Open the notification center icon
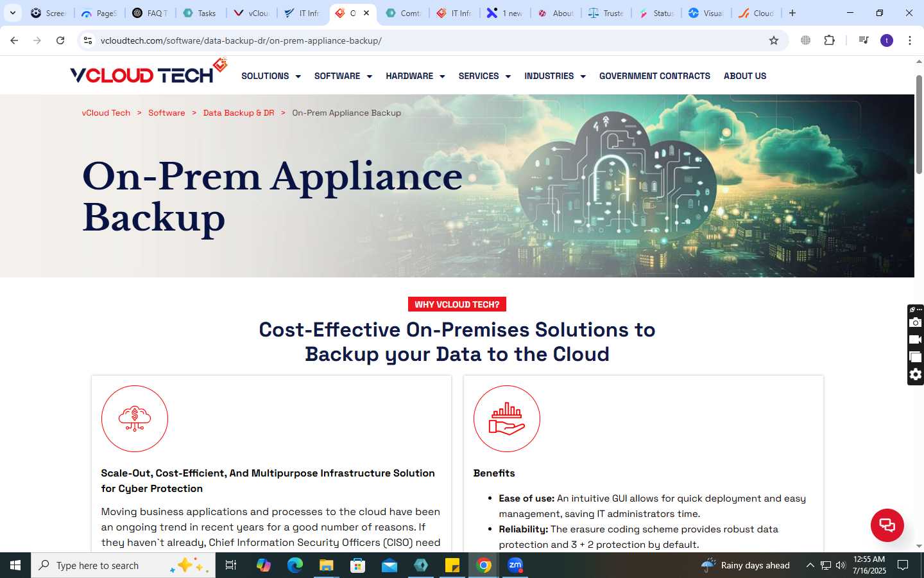 (903, 565)
